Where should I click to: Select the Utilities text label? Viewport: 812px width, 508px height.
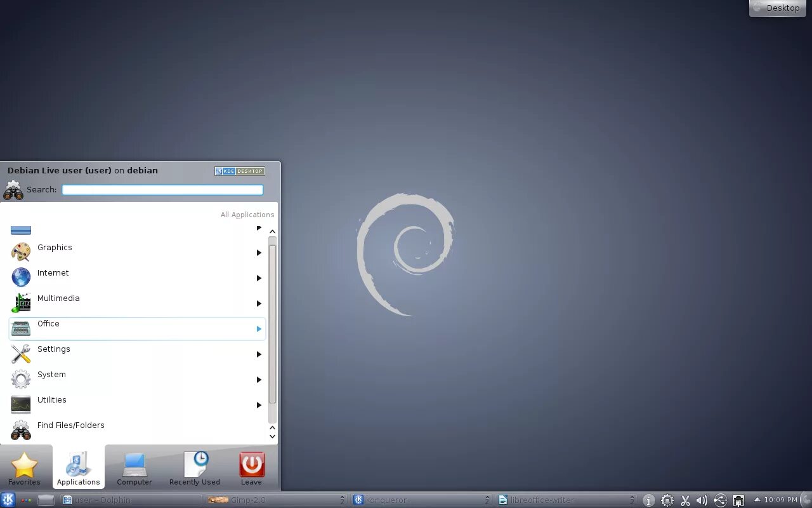(x=52, y=400)
